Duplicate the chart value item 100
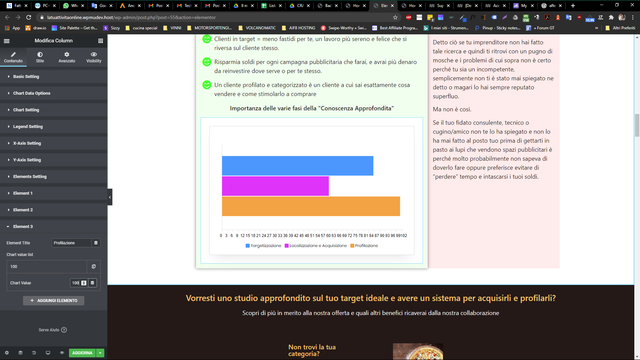 [93, 267]
